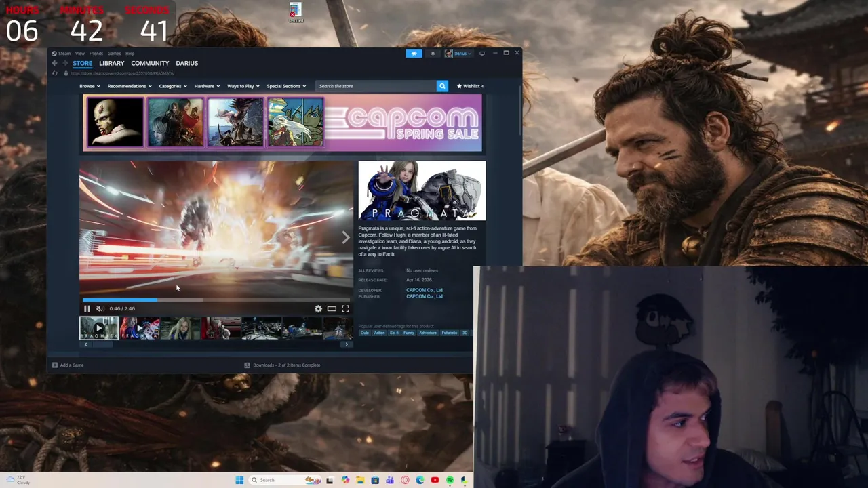Open Steam announcements megaphone button
Viewport: 868px width, 488px height.
click(414, 53)
